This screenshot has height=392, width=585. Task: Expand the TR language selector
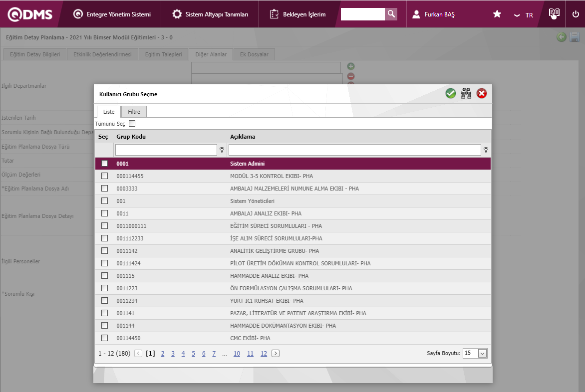(x=524, y=15)
